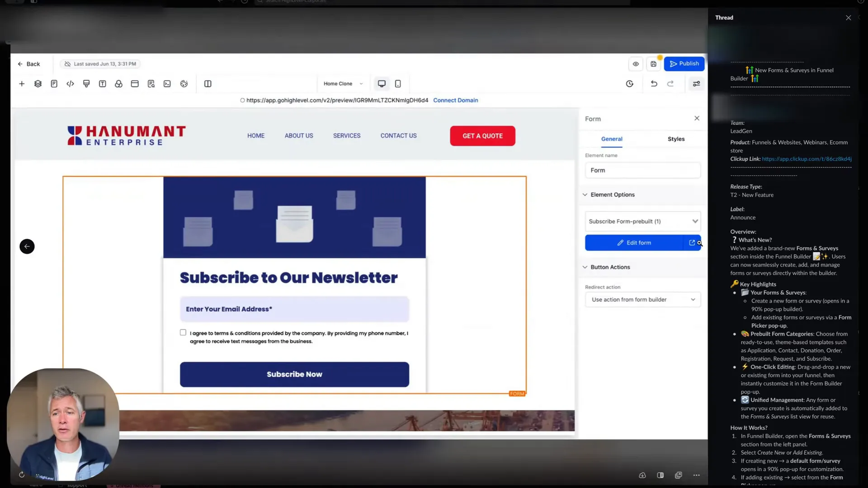Click the copy window icon bottom bar

pyautogui.click(x=678, y=475)
